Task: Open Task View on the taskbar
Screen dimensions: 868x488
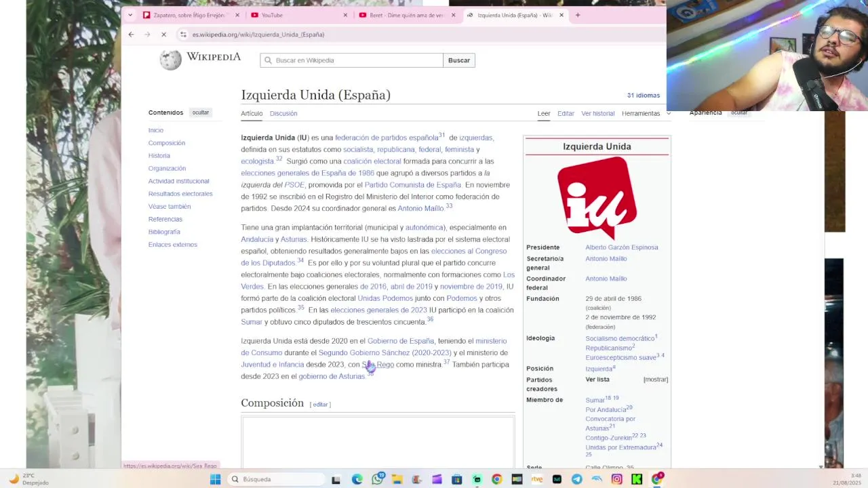Action: tap(336, 479)
